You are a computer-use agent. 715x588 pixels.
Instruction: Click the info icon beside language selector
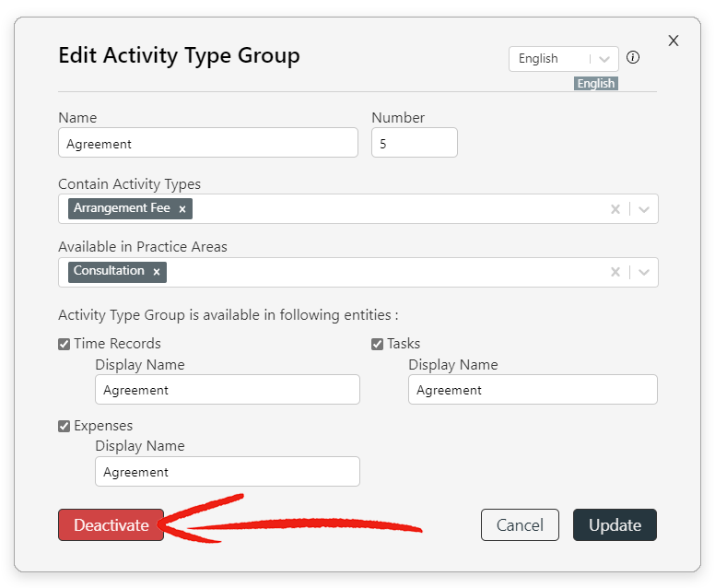[632, 57]
